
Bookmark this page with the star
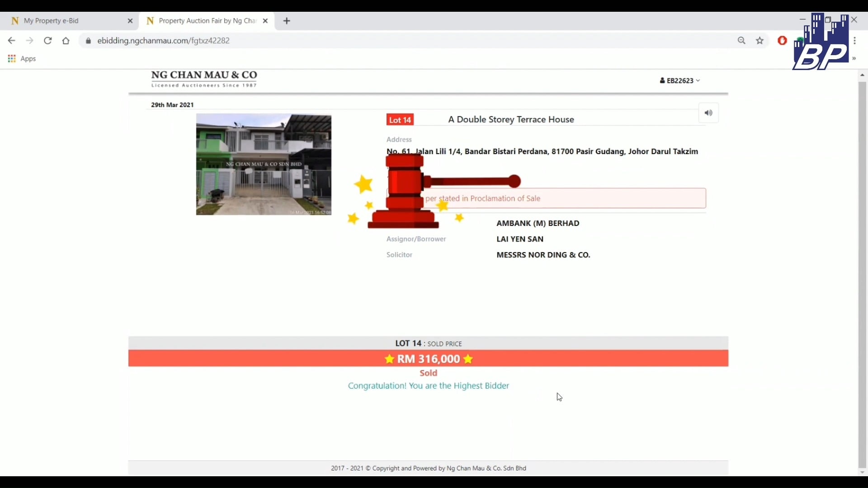pos(760,41)
